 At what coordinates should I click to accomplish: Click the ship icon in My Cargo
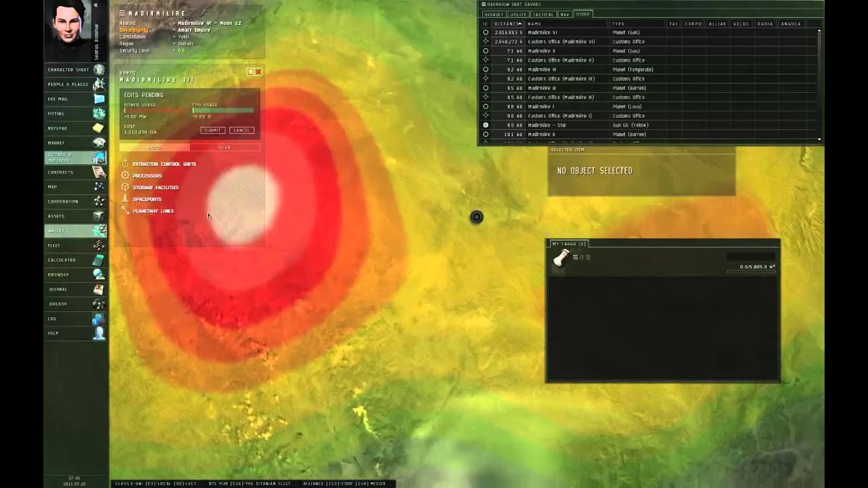coord(561,258)
